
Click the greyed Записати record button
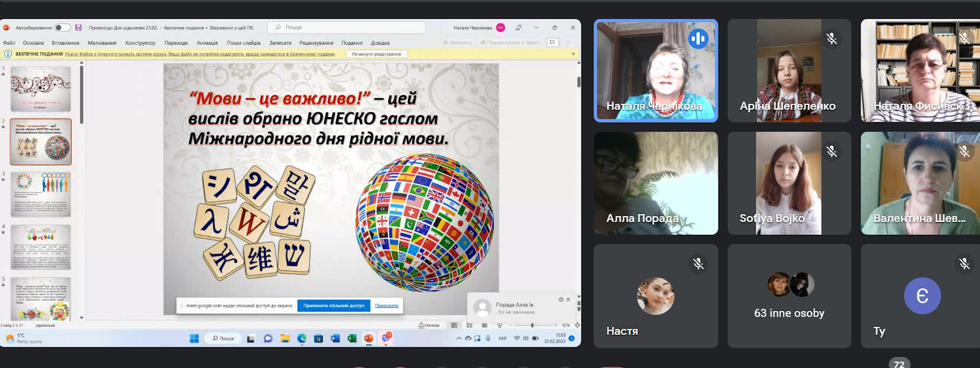(x=458, y=43)
